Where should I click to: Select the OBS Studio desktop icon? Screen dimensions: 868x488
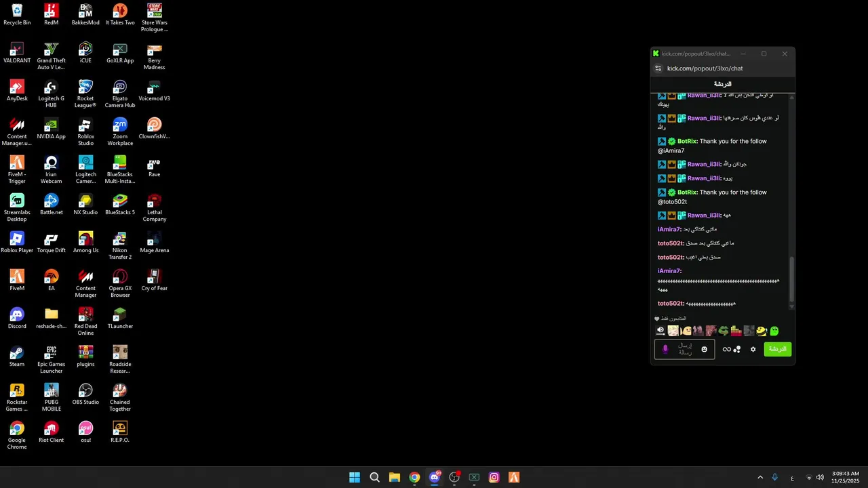85,394
